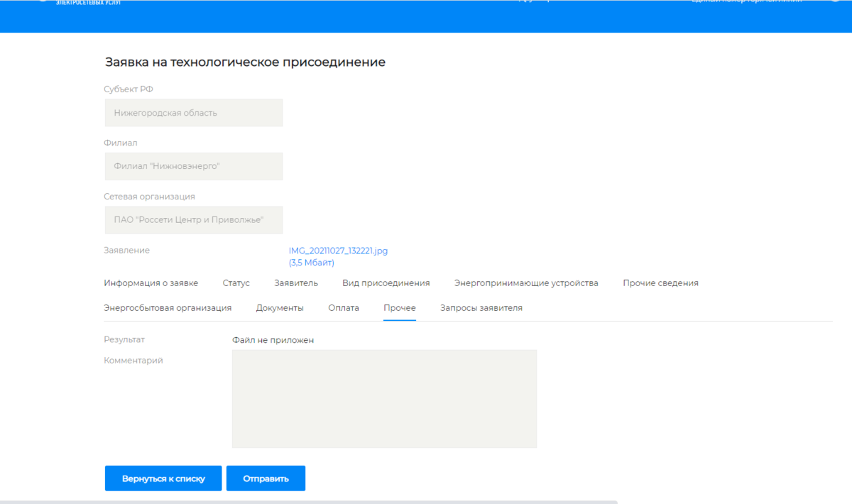The width and height of the screenshot is (852, 504).
Task: Click the Субъект РФ field Нижегородская область
Action: pyautogui.click(x=193, y=113)
